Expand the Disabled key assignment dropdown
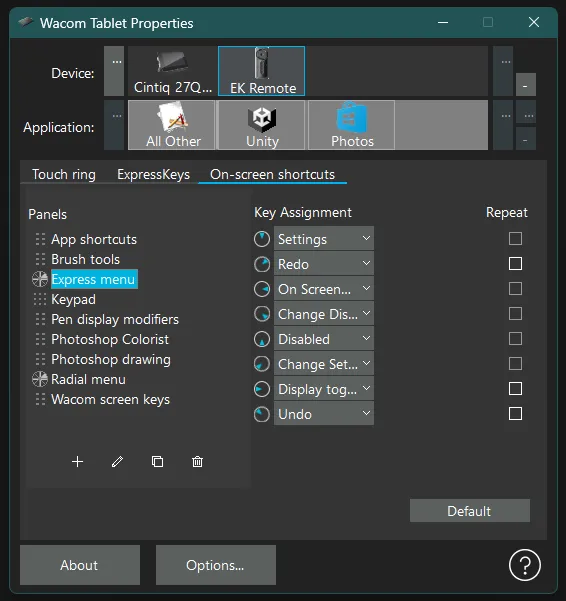Viewport: 566px width, 601px height. tap(324, 339)
